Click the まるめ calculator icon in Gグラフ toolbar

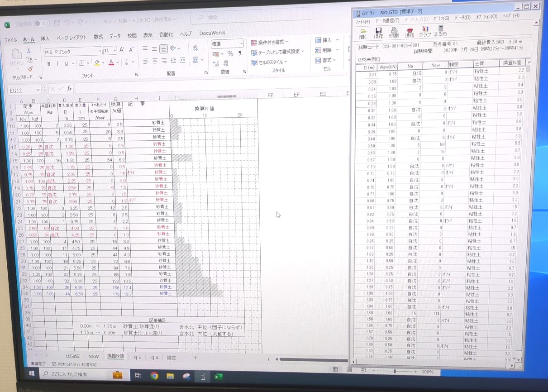click(440, 31)
